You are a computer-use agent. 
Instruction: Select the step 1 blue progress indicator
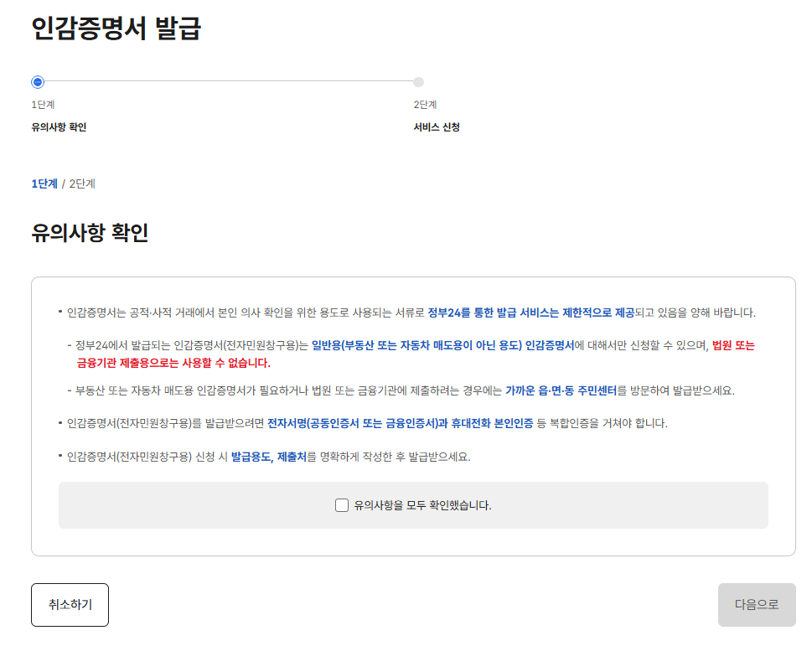click(x=38, y=82)
